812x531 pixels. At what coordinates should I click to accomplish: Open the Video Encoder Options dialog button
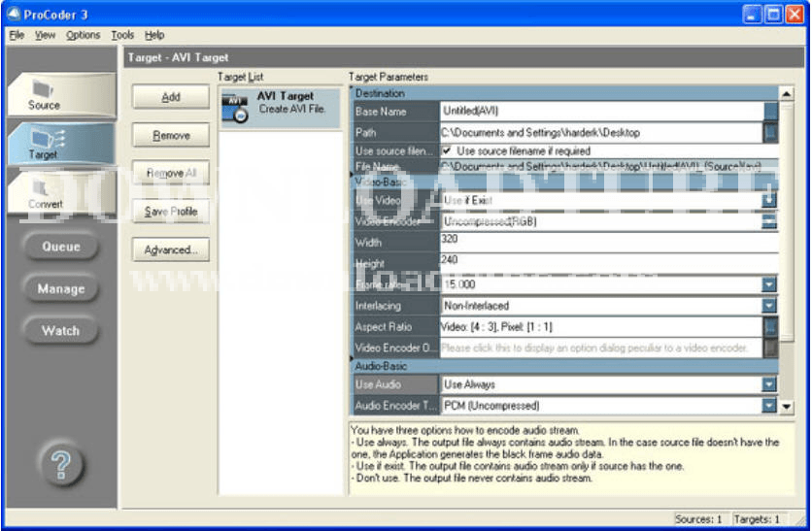(770, 348)
